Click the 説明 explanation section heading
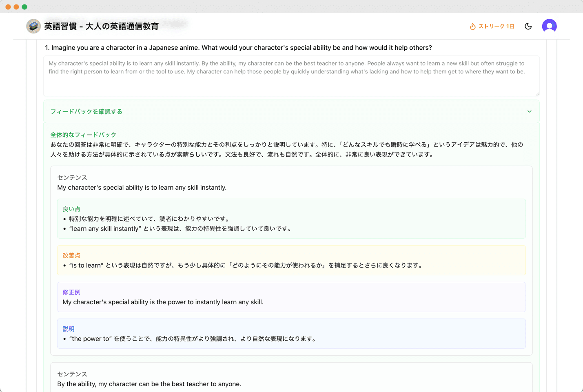Viewport: 583px width, 392px height. click(x=69, y=329)
